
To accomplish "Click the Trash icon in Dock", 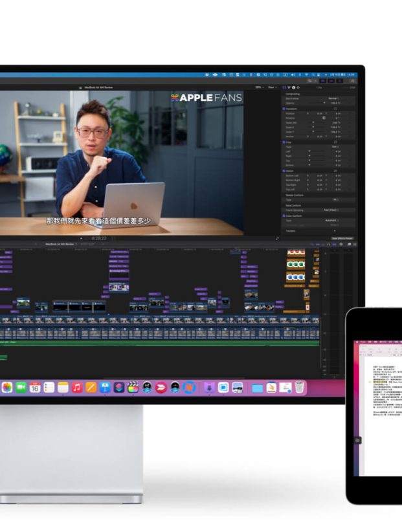I will (x=300, y=387).
